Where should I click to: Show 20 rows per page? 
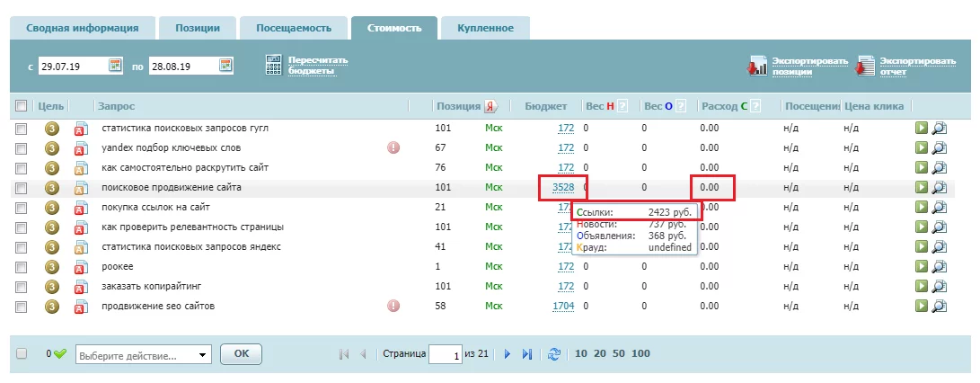point(600,353)
